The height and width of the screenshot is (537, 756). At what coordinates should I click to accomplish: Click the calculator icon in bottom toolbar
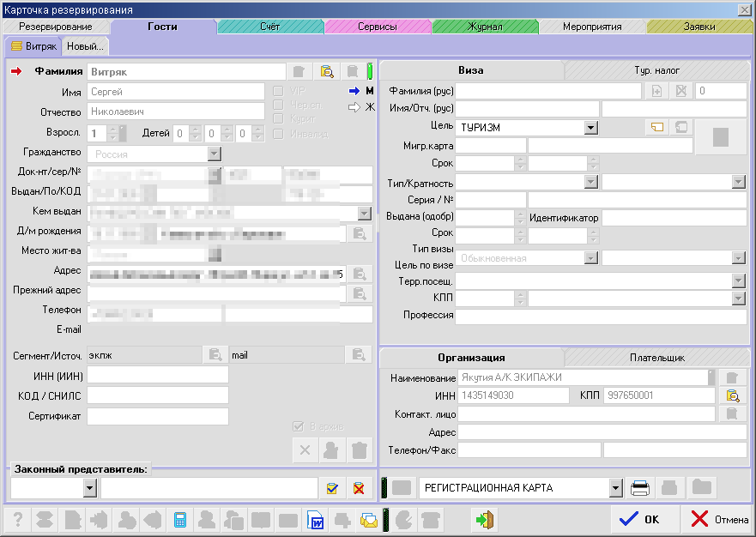coord(180,520)
